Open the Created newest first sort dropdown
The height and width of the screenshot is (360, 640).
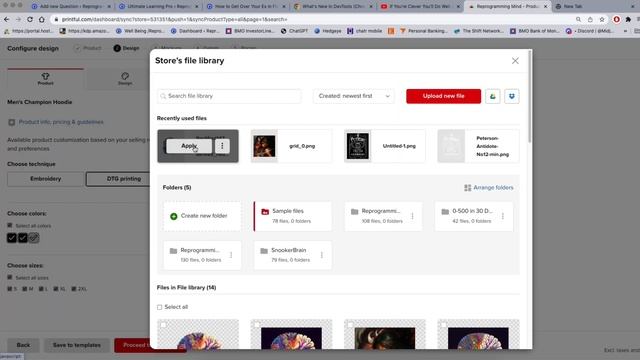(x=353, y=96)
